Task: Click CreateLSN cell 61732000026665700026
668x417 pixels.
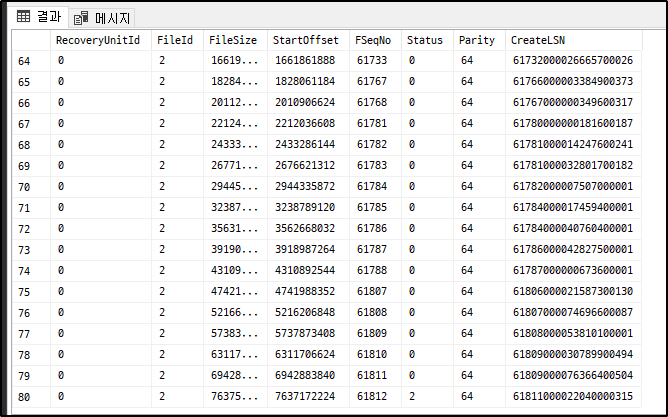Action: pyautogui.click(x=573, y=60)
